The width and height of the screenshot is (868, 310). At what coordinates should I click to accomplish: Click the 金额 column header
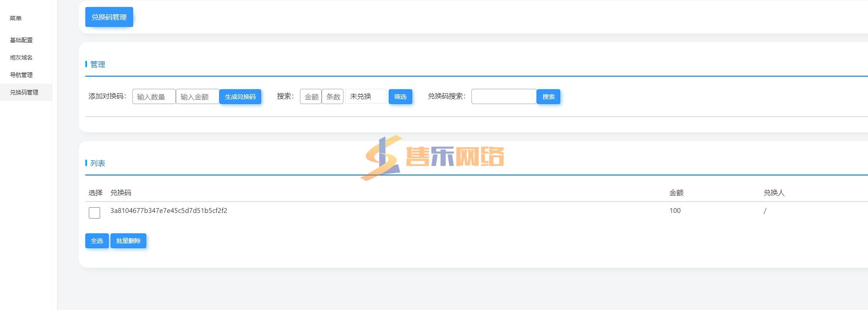[x=676, y=193]
